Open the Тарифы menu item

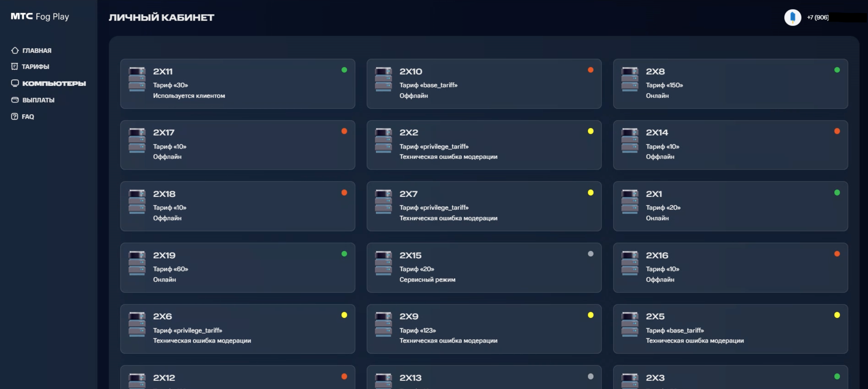tap(35, 67)
